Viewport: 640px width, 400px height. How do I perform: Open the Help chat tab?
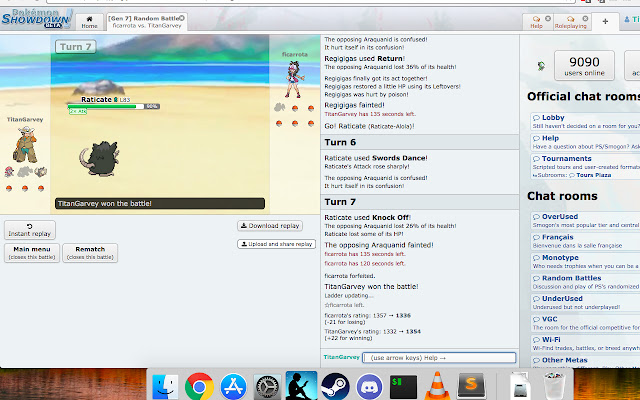pos(536,22)
